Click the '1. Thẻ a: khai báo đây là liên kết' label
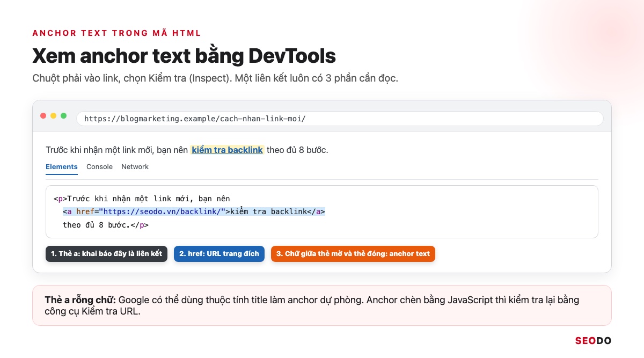 (x=106, y=253)
